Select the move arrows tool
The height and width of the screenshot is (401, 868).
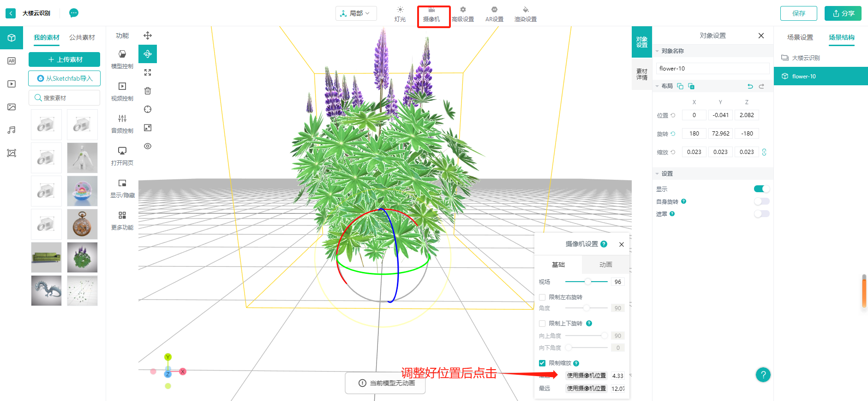[148, 35]
